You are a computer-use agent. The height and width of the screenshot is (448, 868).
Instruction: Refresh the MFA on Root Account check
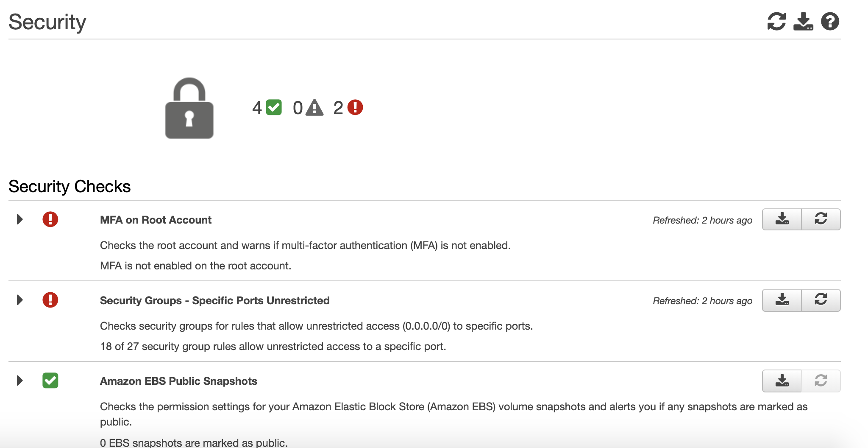click(821, 219)
